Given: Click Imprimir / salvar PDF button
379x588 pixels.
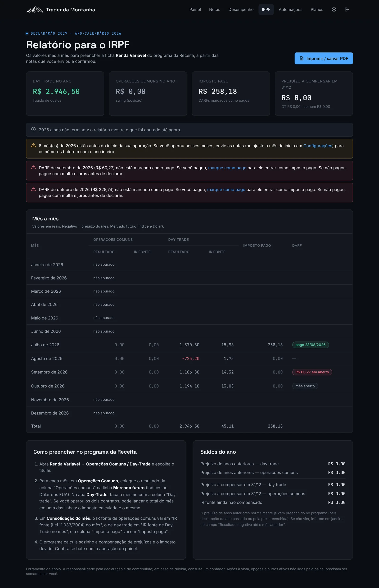Looking at the screenshot, I should 324,58.
